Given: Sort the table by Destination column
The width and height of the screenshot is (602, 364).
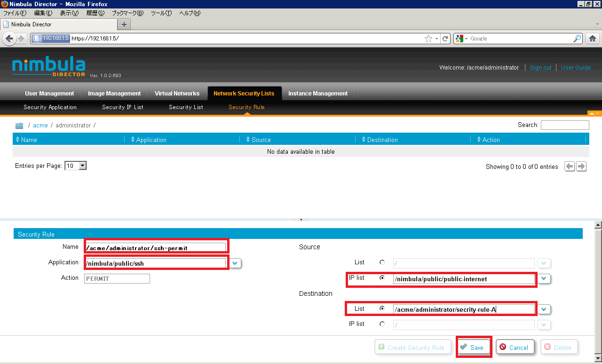Looking at the screenshot, I should click(380, 140).
